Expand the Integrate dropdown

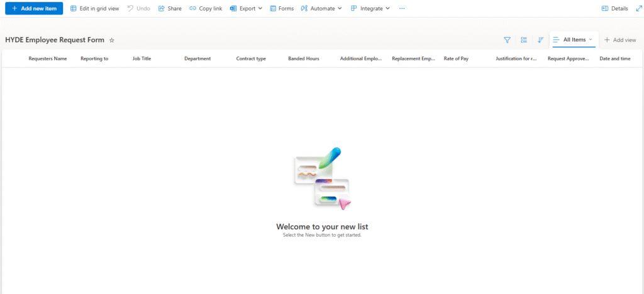pyautogui.click(x=370, y=9)
